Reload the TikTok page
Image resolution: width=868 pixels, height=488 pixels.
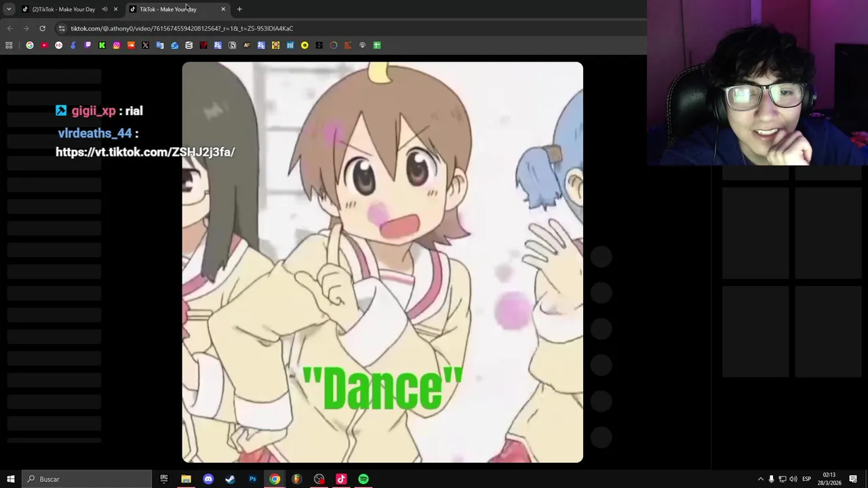pyautogui.click(x=42, y=28)
